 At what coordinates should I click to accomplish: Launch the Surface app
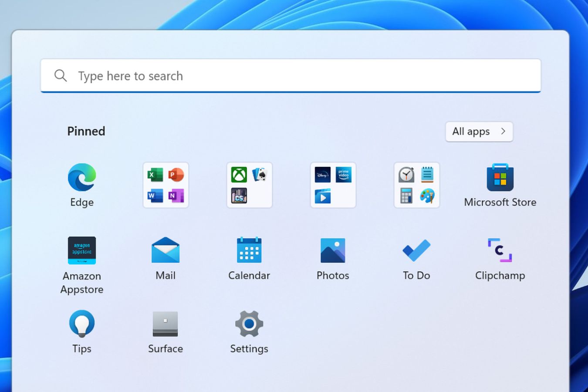tap(166, 324)
